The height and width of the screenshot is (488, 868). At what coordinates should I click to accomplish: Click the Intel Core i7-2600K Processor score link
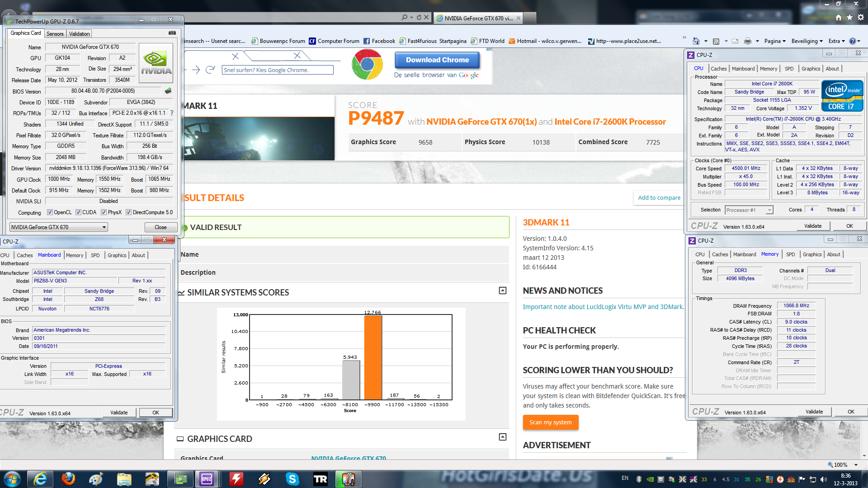pos(610,122)
